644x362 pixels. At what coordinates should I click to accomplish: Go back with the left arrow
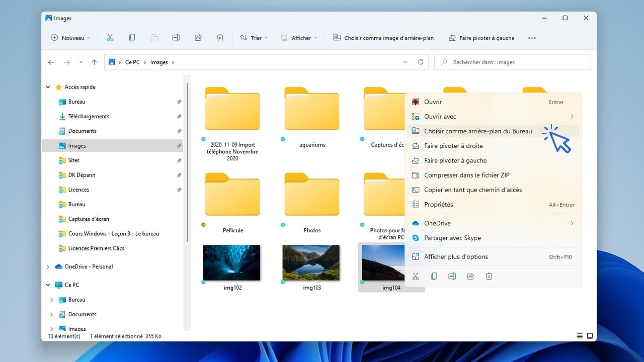[x=51, y=62]
